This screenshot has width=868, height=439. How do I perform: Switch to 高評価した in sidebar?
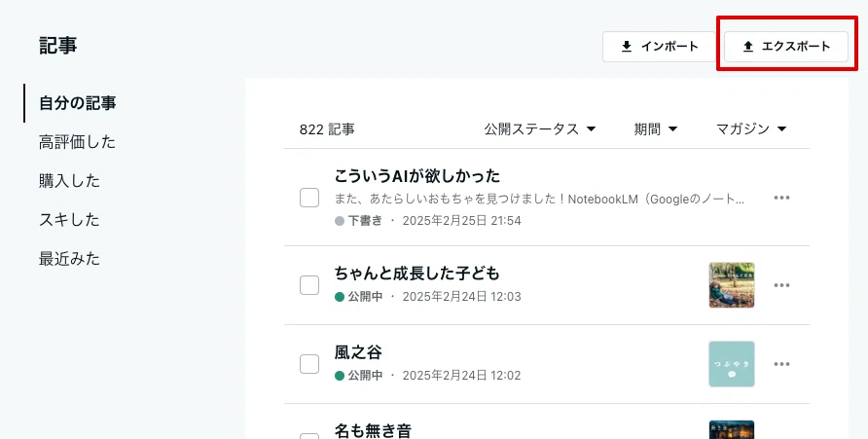coord(78,142)
